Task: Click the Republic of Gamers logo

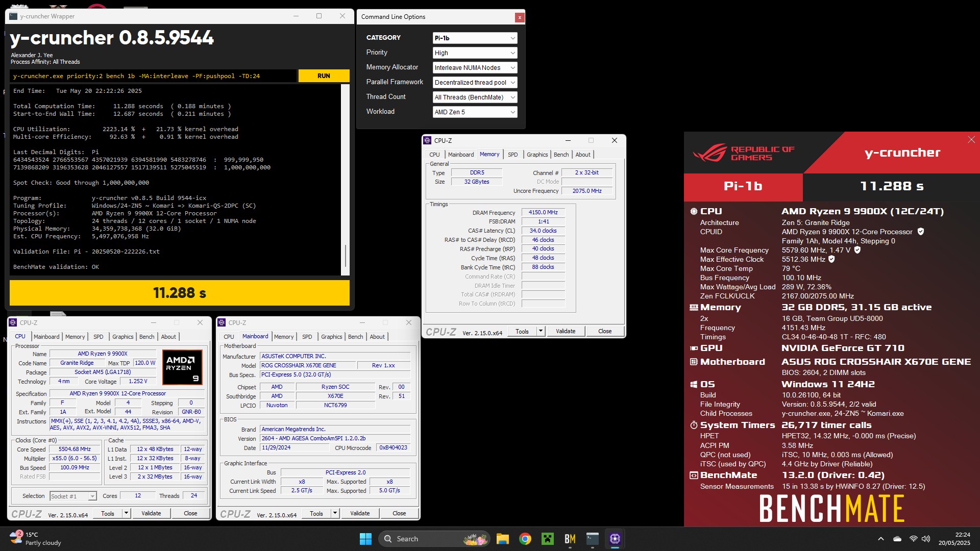Action: [x=744, y=153]
